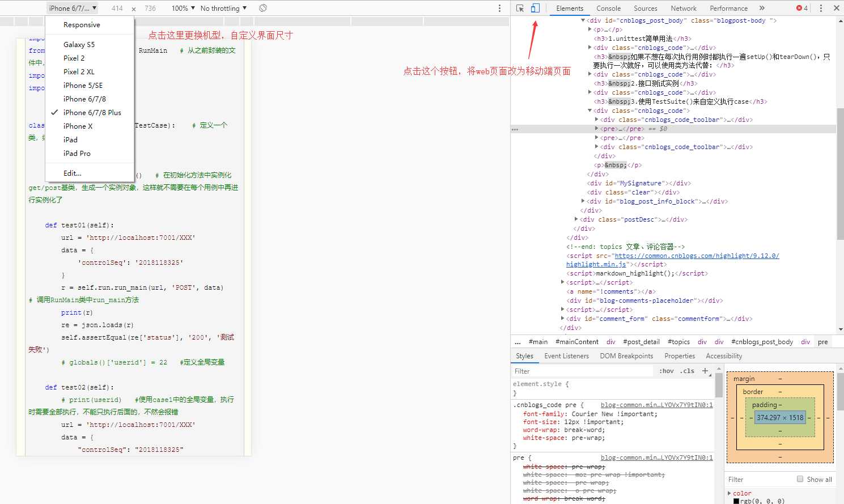Screen dimensions: 844x504
Task: Open device toolbar more options menu
Action: point(499,8)
